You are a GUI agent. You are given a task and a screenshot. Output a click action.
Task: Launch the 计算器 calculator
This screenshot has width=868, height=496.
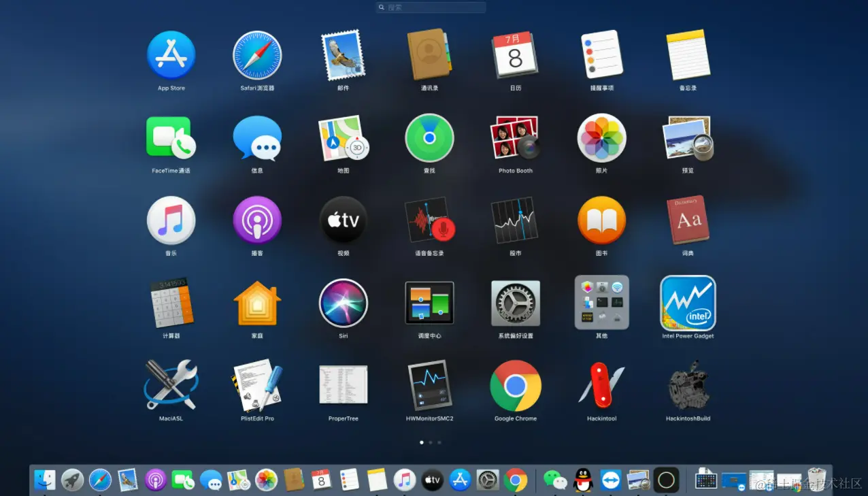click(171, 303)
